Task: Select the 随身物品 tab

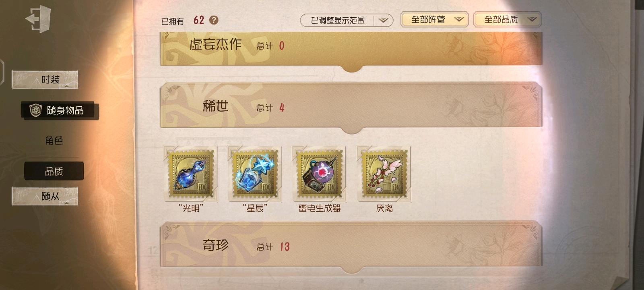Action: tap(60, 110)
